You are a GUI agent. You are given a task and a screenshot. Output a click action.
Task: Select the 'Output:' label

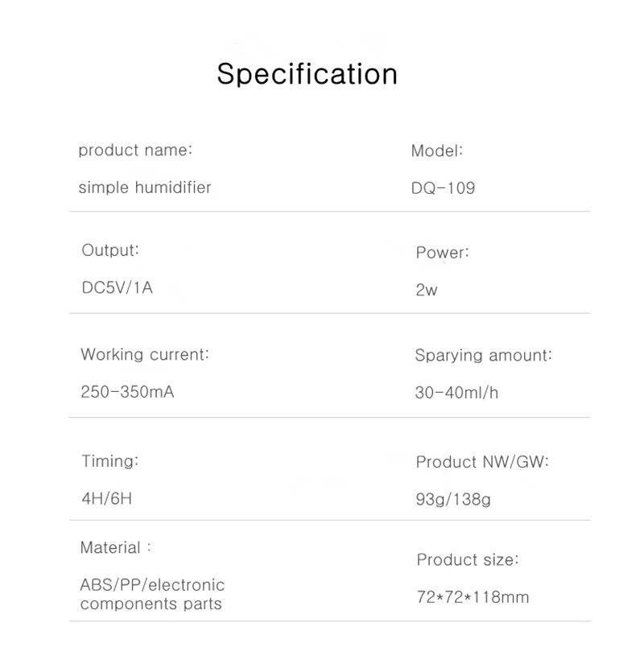pyautogui.click(x=110, y=250)
